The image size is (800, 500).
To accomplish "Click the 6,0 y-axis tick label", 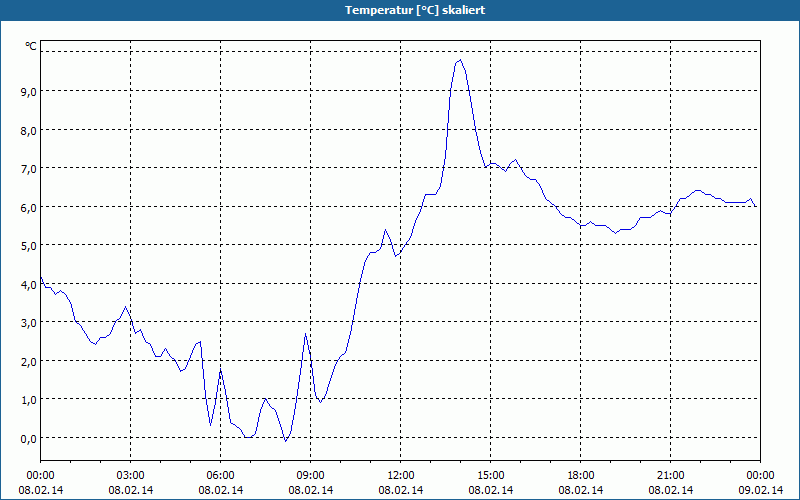I will click(30, 208).
